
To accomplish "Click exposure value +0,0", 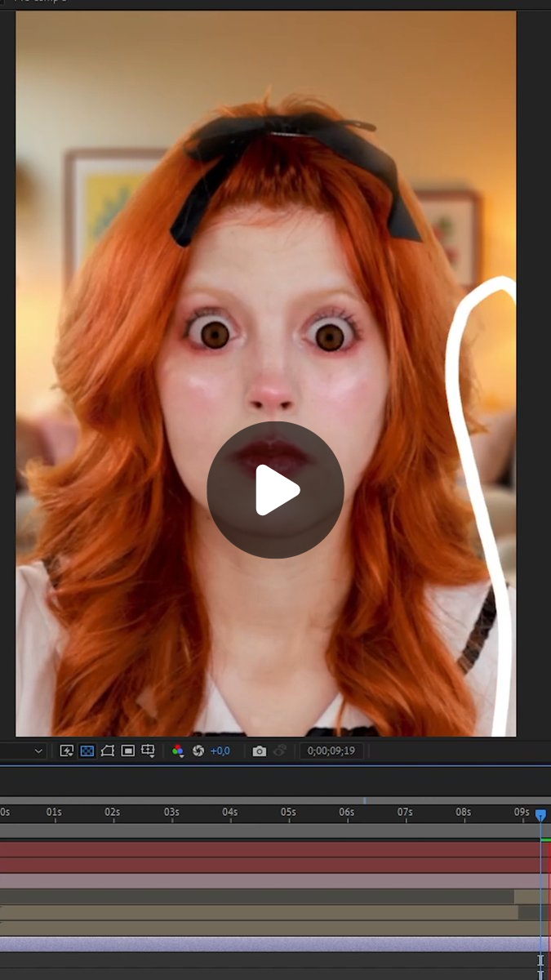I will (220, 751).
